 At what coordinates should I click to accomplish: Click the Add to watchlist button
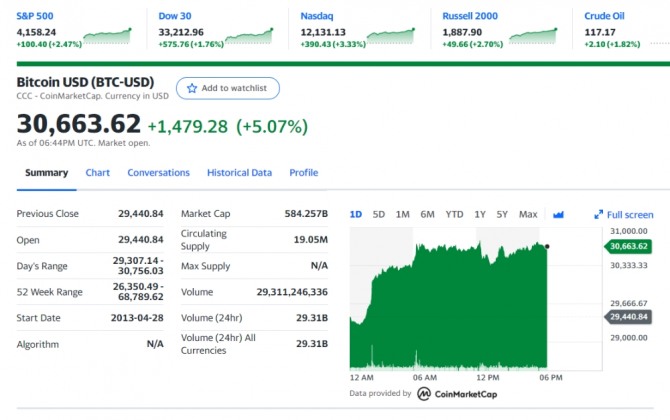pyautogui.click(x=228, y=88)
